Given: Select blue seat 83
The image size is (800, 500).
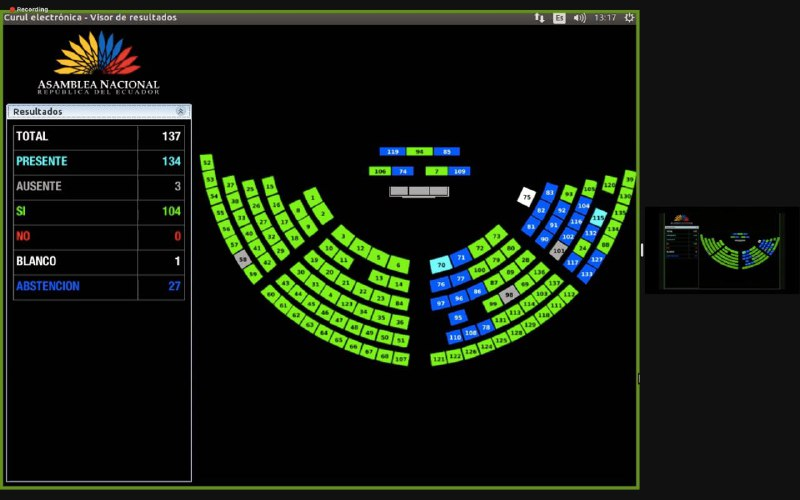Looking at the screenshot, I should click(549, 192).
